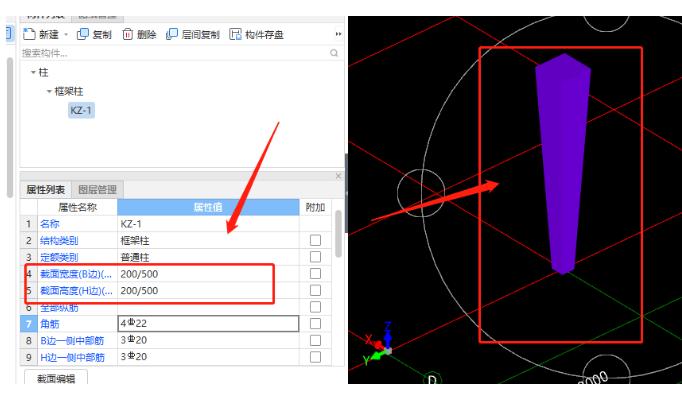The image size is (682, 398).
Task: Click the 复制 copy icon
Action: 83,34
